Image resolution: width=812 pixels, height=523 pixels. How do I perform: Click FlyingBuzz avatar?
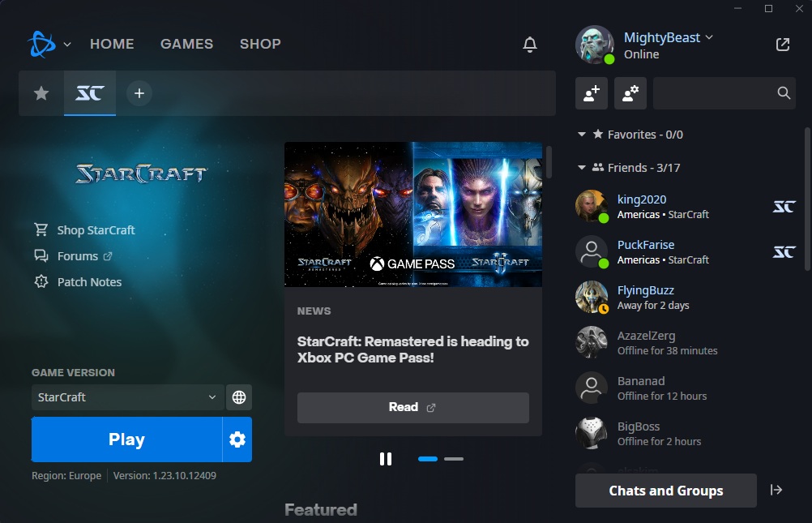tap(592, 297)
